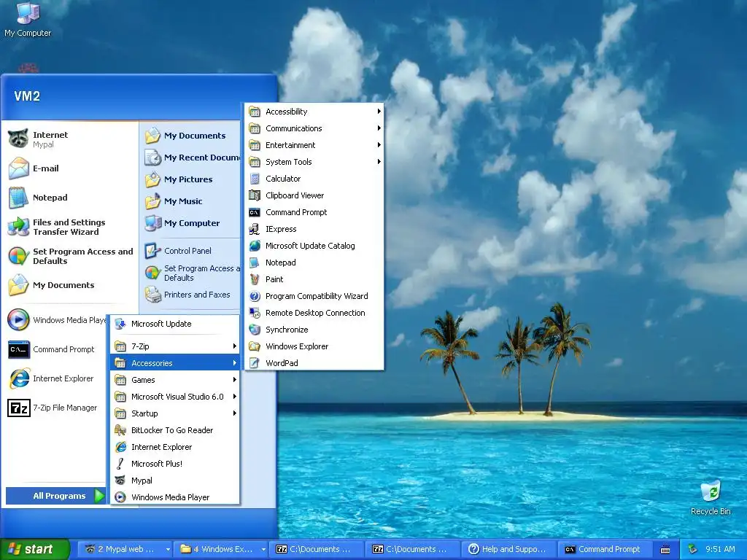Open My Documents in right column
Image resolution: width=747 pixels, height=560 pixels.
coord(190,136)
